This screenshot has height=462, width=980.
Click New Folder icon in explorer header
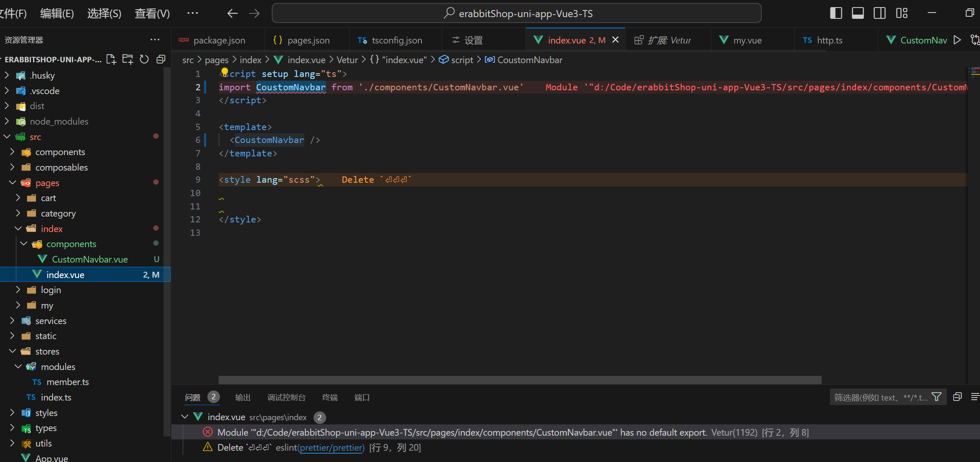(x=128, y=59)
